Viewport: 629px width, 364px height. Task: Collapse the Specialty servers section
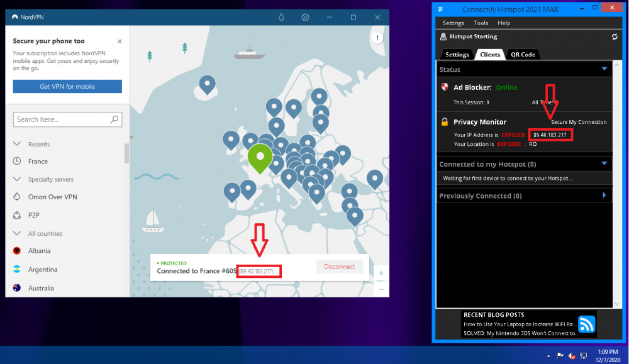(16, 180)
